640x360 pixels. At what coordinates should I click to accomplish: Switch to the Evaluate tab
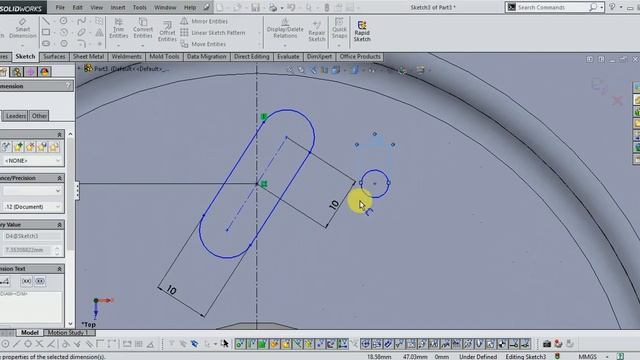288,57
